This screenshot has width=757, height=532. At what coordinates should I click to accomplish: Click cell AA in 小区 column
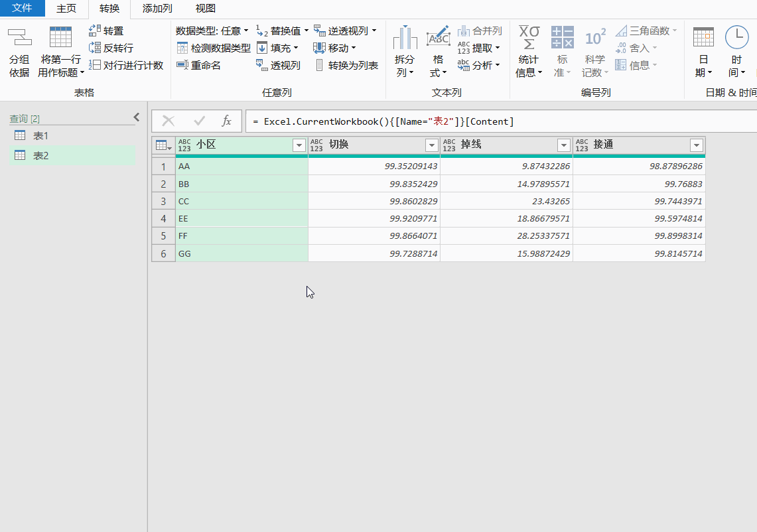(x=241, y=166)
